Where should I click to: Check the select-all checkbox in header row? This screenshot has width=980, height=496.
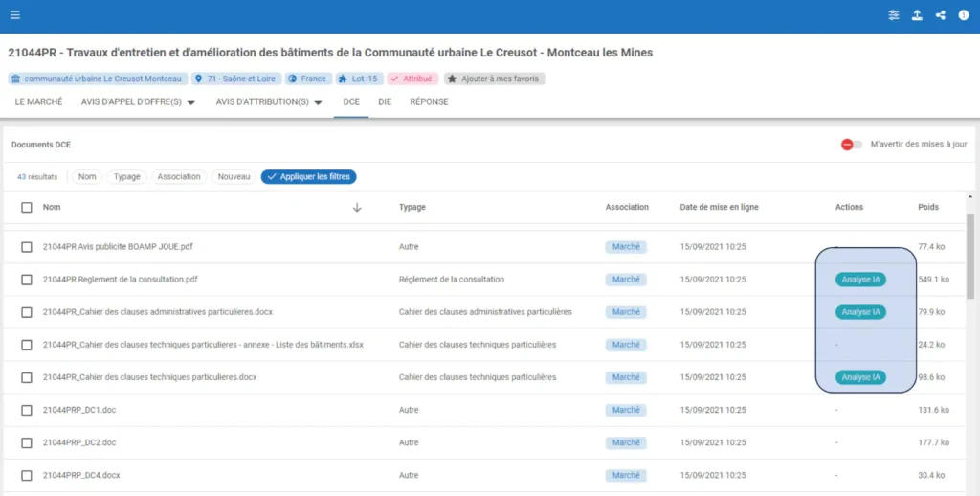point(27,207)
